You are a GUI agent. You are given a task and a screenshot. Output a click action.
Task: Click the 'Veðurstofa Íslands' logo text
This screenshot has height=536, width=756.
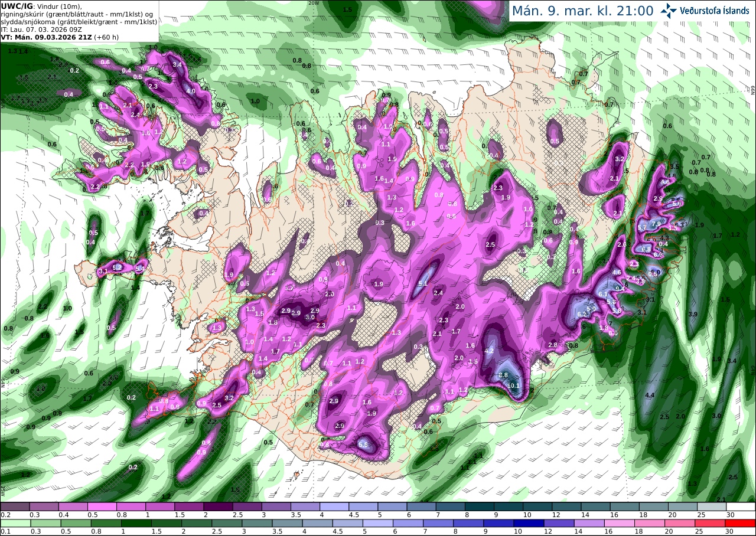click(714, 11)
